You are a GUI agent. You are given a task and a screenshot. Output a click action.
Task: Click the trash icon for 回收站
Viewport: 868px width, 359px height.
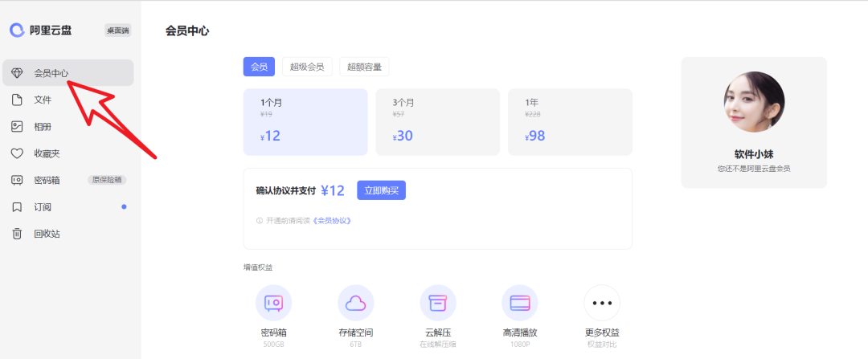click(17, 234)
